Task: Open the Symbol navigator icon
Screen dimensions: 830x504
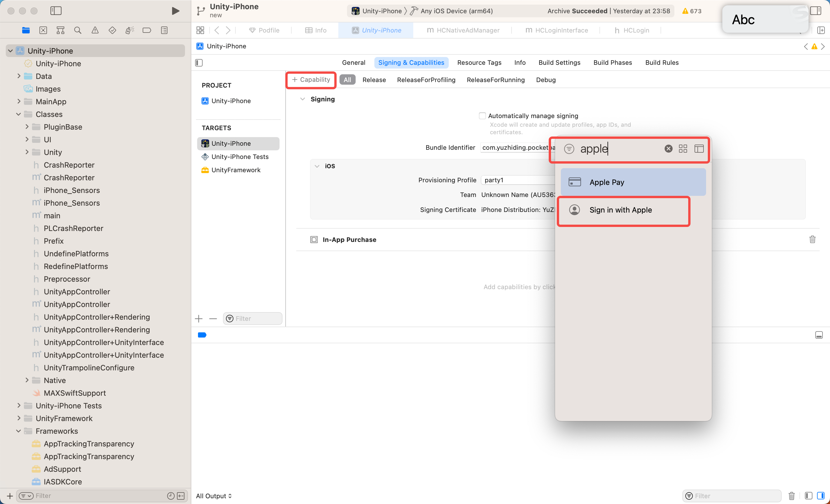Action: (60, 30)
